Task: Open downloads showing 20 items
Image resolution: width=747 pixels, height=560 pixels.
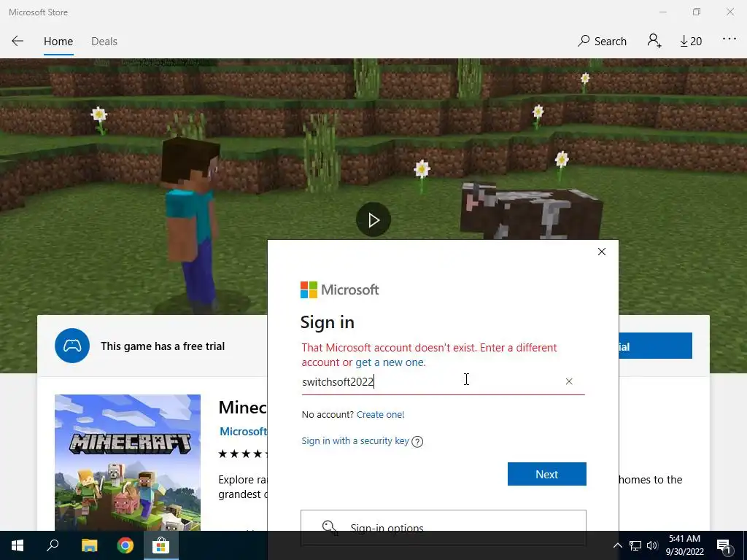Action: pyautogui.click(x=691, y=42)
